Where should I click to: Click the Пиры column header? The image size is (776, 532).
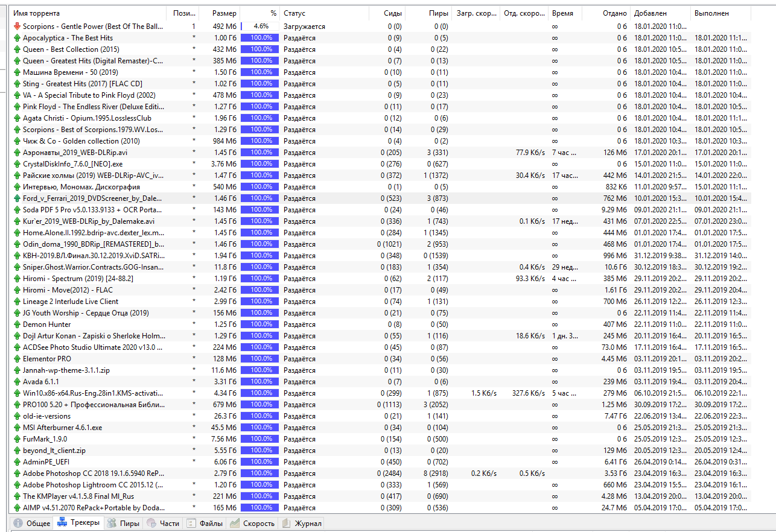tap(429, 13)
